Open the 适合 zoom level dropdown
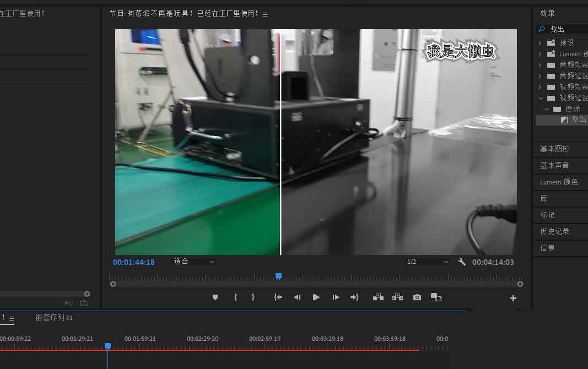 [195, 262]
